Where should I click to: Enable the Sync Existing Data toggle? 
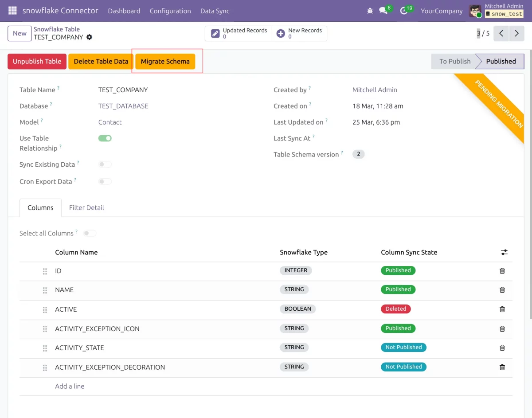[105, 164]
